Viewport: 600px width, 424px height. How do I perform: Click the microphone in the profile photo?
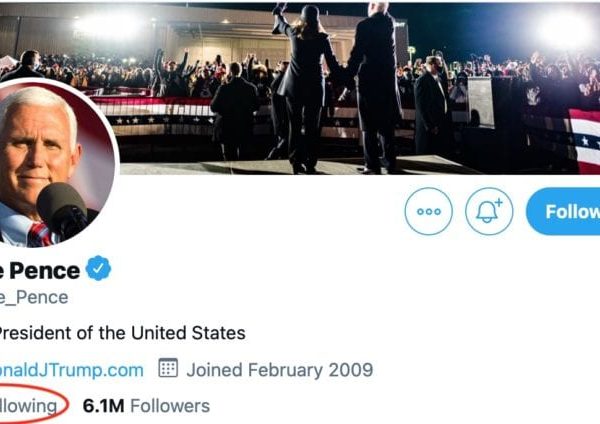coord(62,207)
